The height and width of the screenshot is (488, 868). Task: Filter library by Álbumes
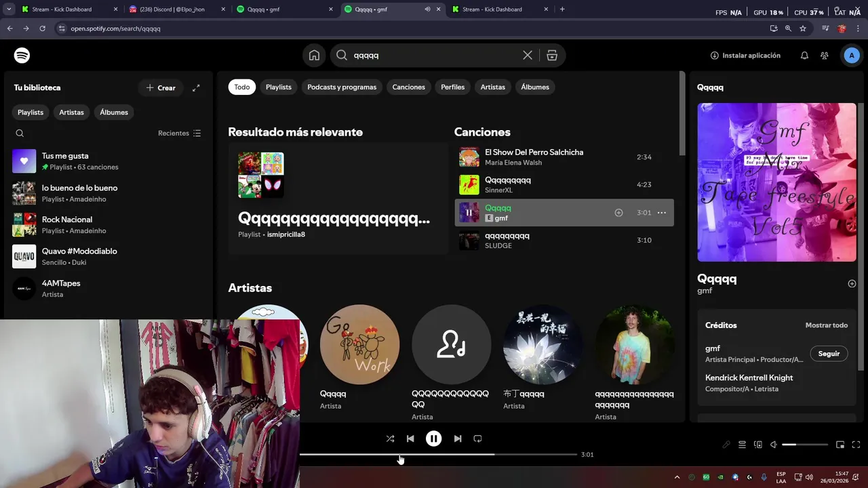click(x=114, y=113)
